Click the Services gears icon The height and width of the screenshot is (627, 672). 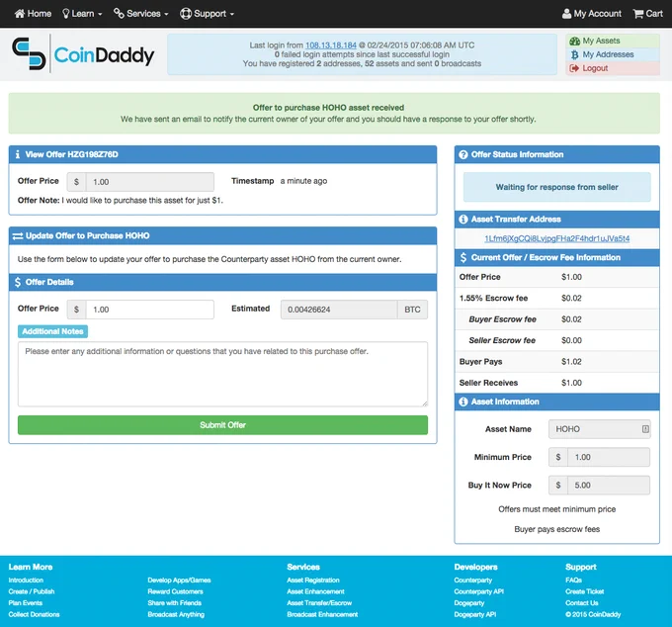(x=119, y=13)
